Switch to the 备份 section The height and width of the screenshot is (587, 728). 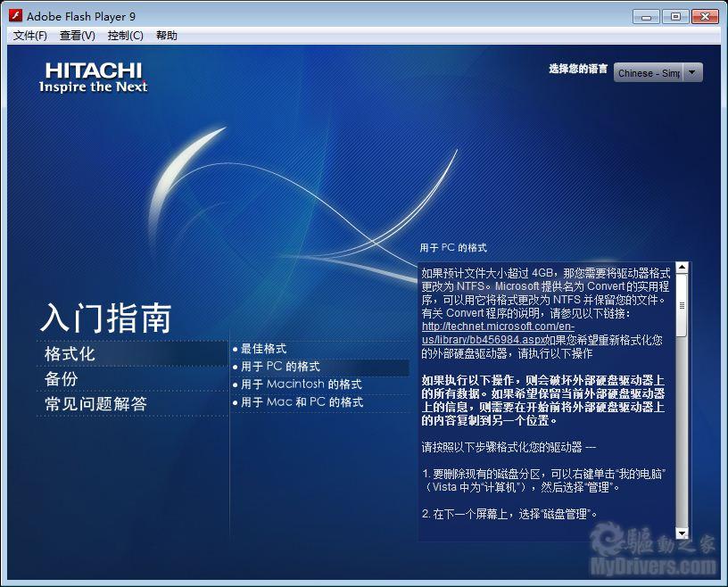[x=62, y=379]
